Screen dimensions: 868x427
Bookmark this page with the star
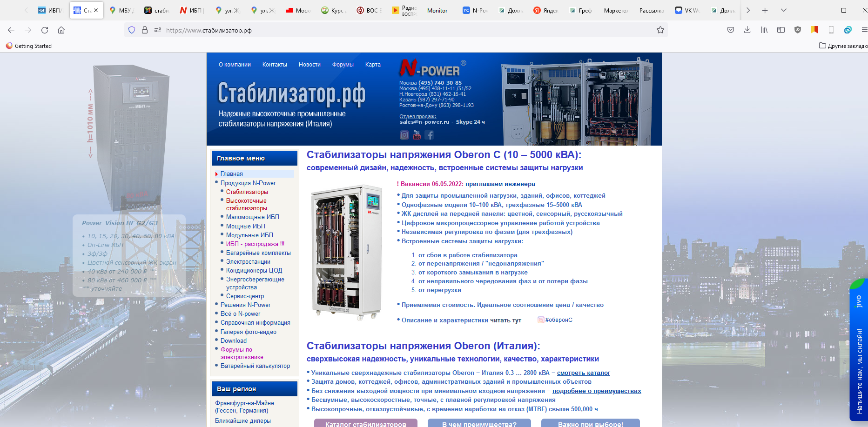(660, 30)
